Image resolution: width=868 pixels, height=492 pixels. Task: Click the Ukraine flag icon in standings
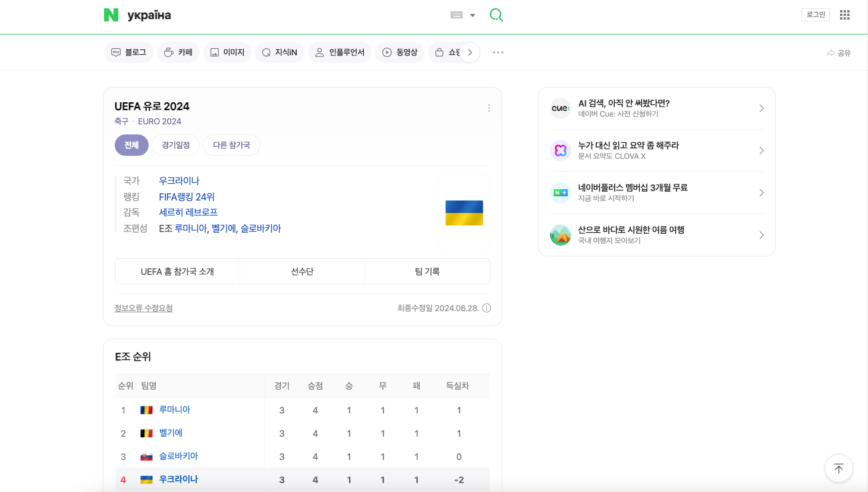146,480
